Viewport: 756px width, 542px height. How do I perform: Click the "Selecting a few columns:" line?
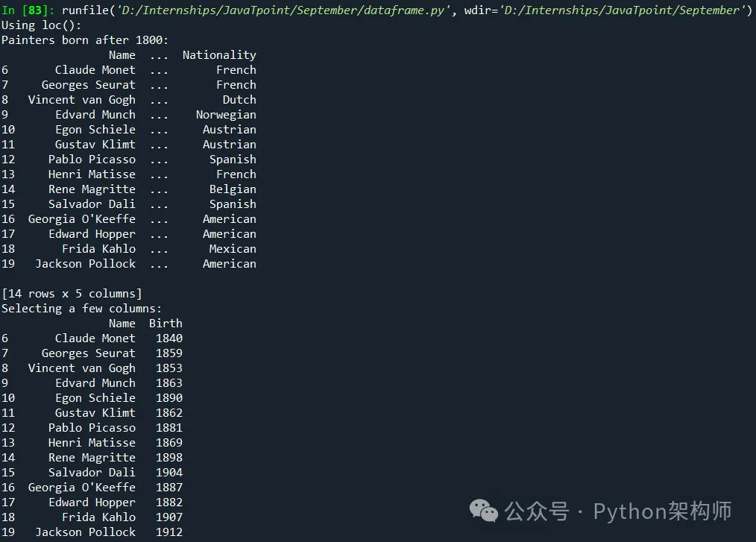(x=81, y=309)
